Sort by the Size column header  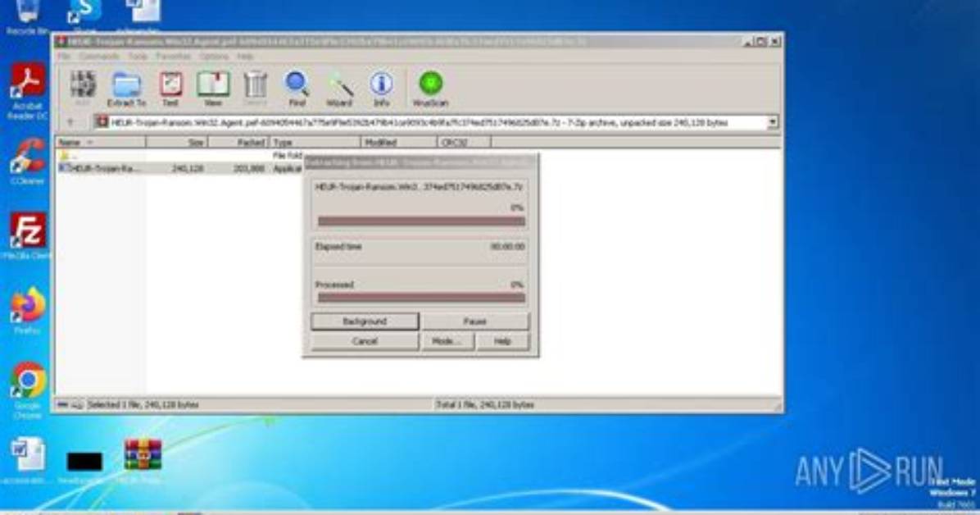[x=176, y=142]
